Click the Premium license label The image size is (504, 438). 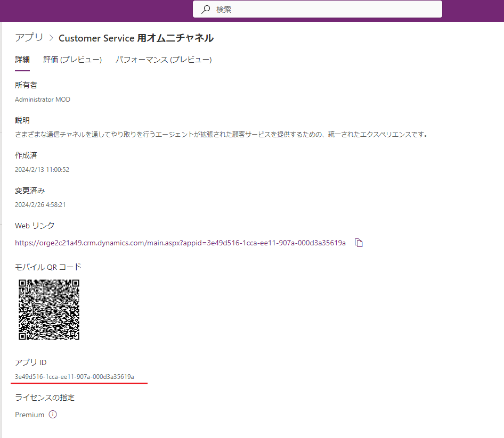(x=29, y=414)
